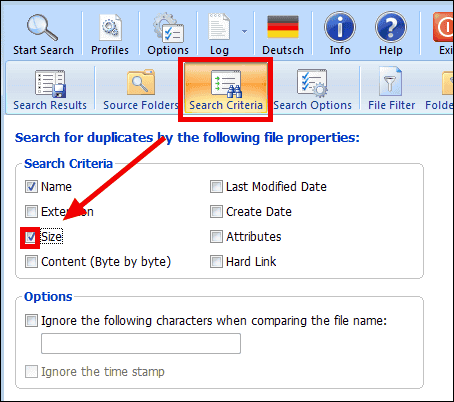Open the Log document icon
The image size is (454, 402).
pyautogui.click(x=219, y=27)
